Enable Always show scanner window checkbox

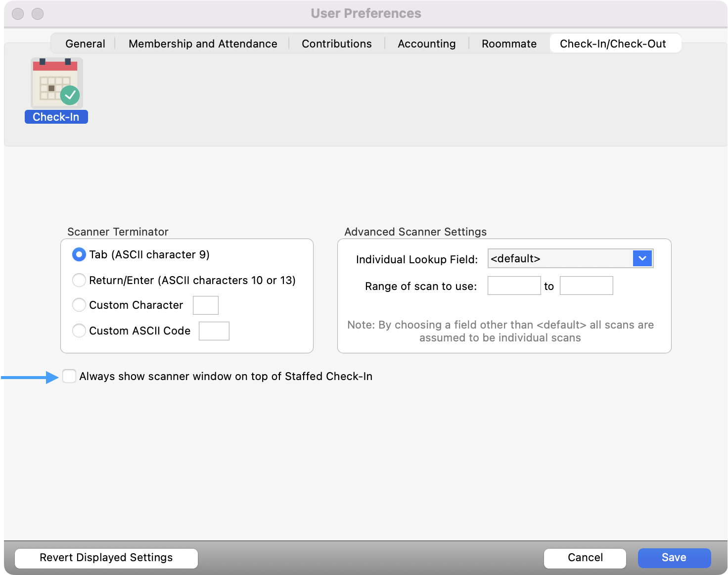coord(69,376)
